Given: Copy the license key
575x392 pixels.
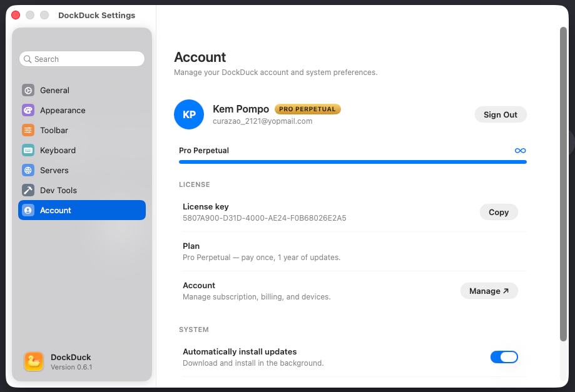Looking at the screenshot, I should [x=499, y=212].
